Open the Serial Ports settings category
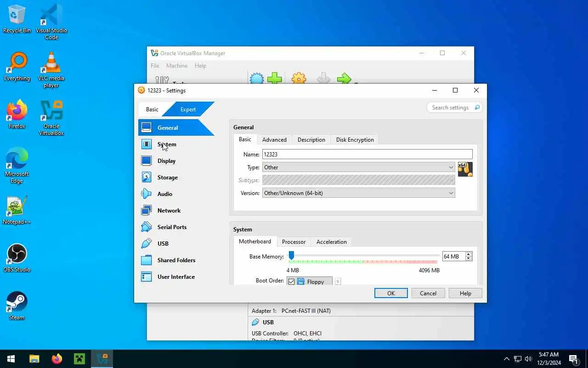 [176, 227]
